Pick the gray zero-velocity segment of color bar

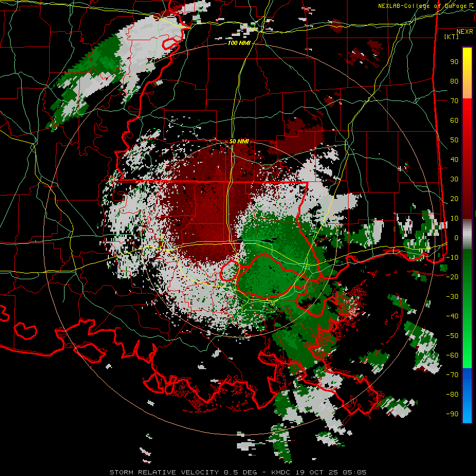467,234
